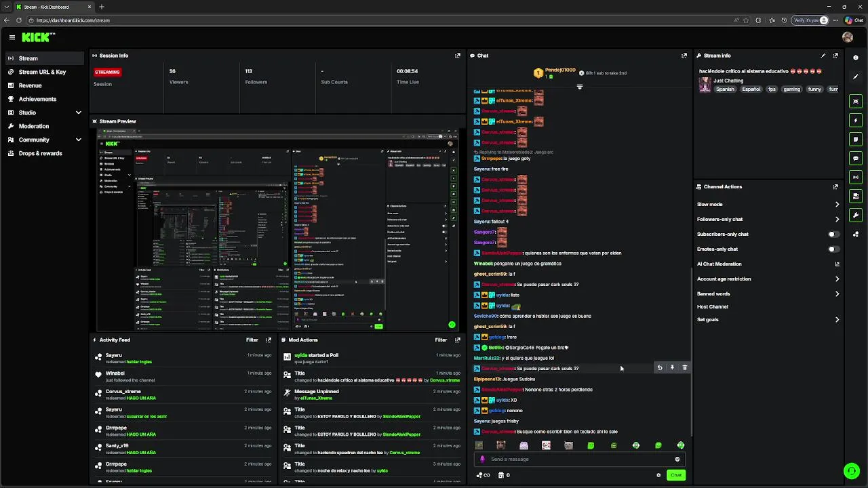Toggle Subscribers-only chat switch
The height and width of the screenshot is (488, 868).
(x=833, y=234)
